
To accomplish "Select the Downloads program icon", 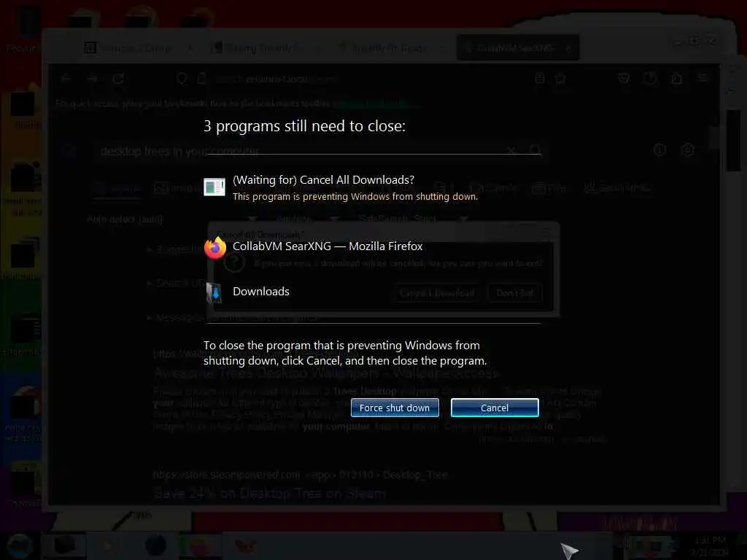I will click(214, 292).
